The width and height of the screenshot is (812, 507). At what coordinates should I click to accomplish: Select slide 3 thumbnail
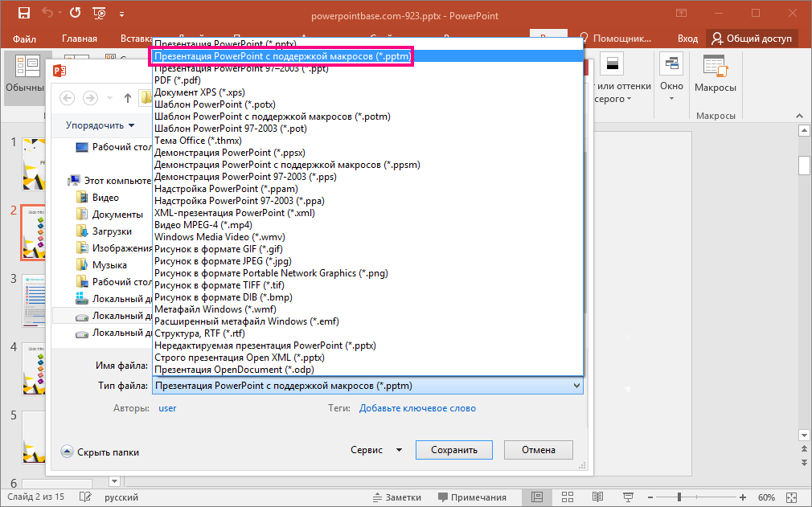point(34,301)
